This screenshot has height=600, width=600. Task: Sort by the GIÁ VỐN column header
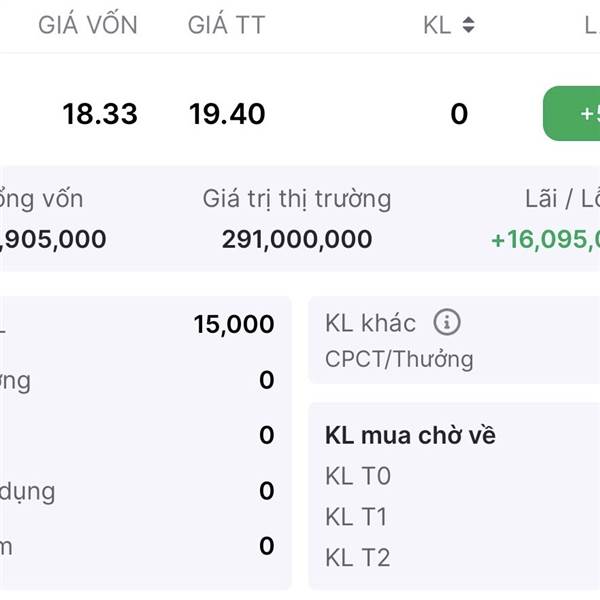click(x=88, y=24)
